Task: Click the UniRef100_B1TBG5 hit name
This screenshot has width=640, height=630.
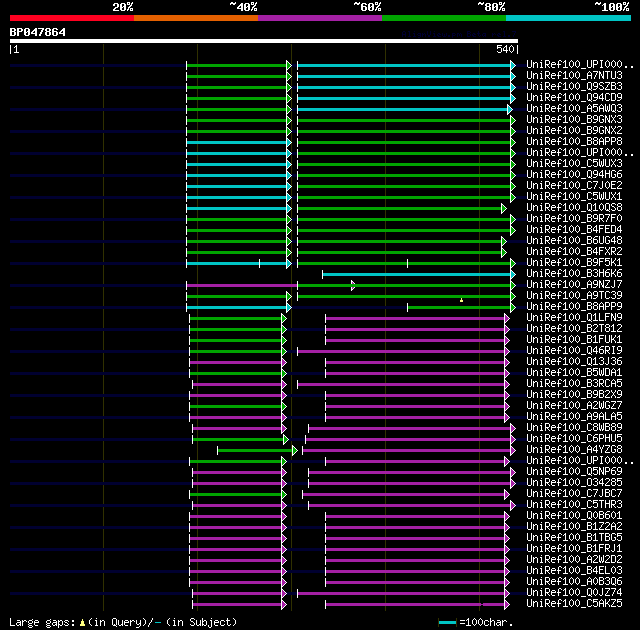Action: [x=574, y=538]
